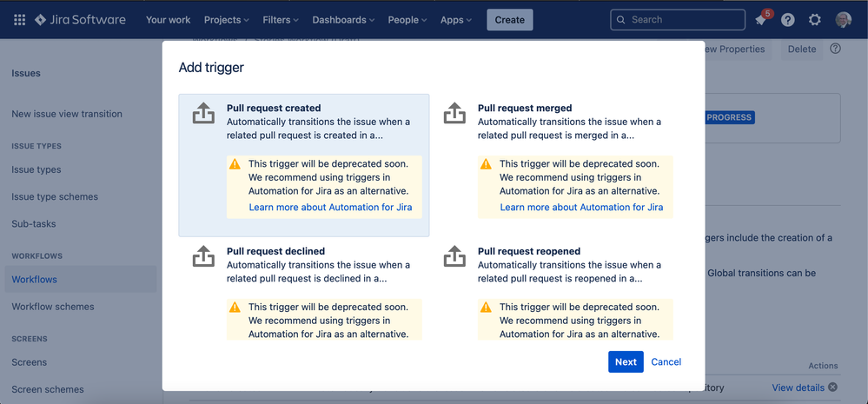Click warning icon under Pull request declined
The width and height of the screenshot is (868, 404).
pos(235,308)
